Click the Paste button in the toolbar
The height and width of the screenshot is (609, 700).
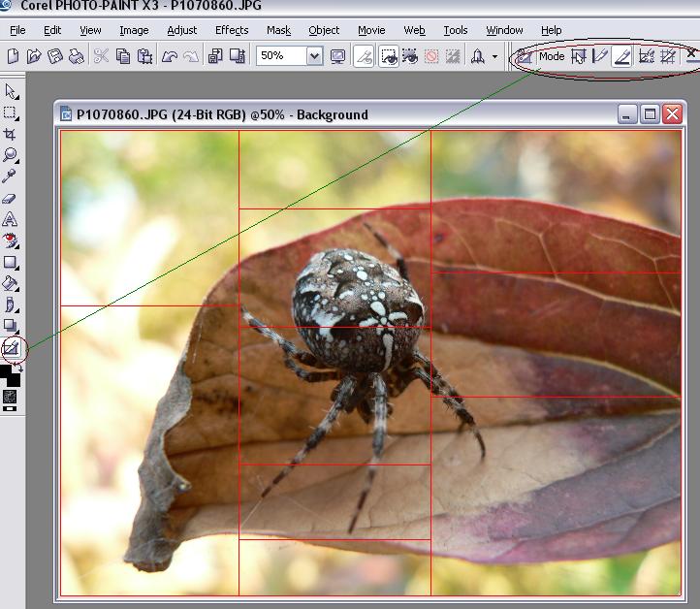(x=144, y=56)
